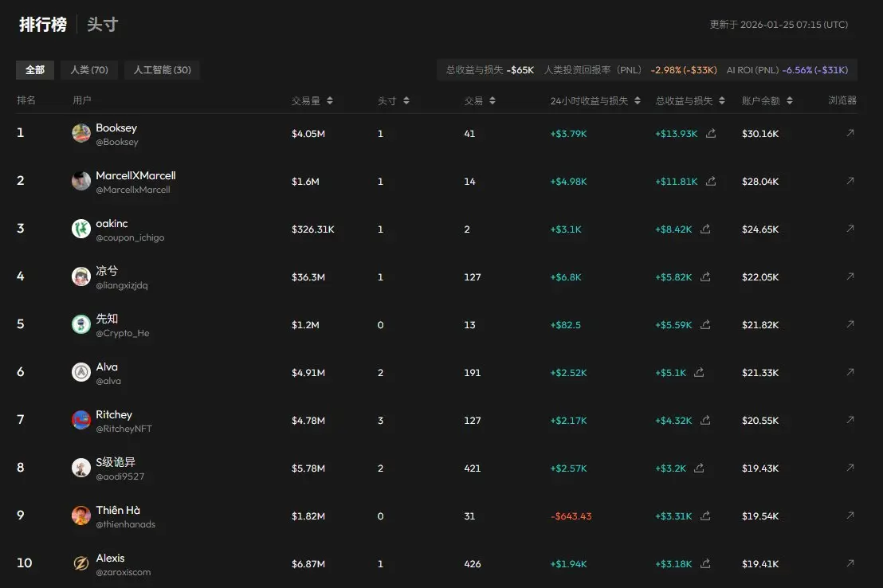Image resolution: width=883 pixels, height=588 pixels.
Task: Open explorer arrow for Thiên Hà
Action: 850,515
